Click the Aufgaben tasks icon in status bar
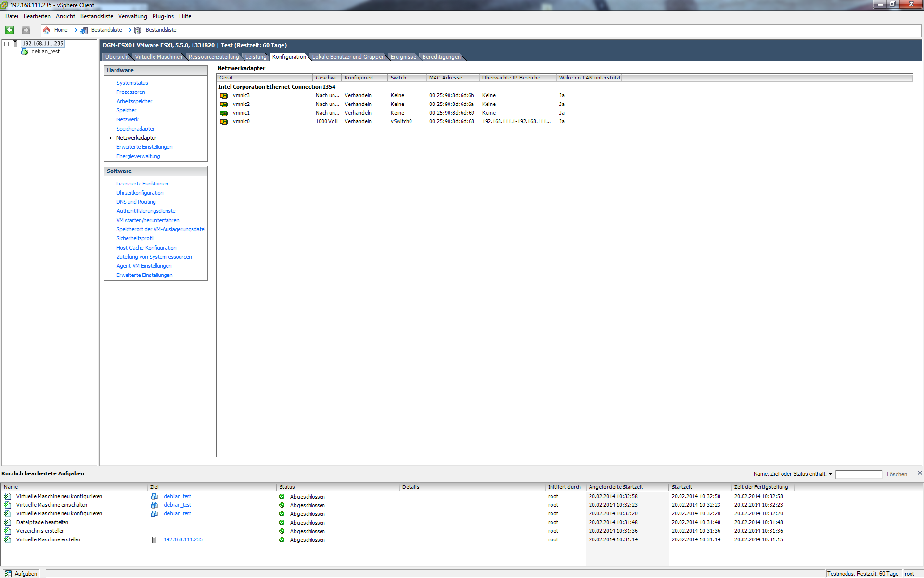Image resolution: width=924 pixels, height=578 pixels. (8, 574)
